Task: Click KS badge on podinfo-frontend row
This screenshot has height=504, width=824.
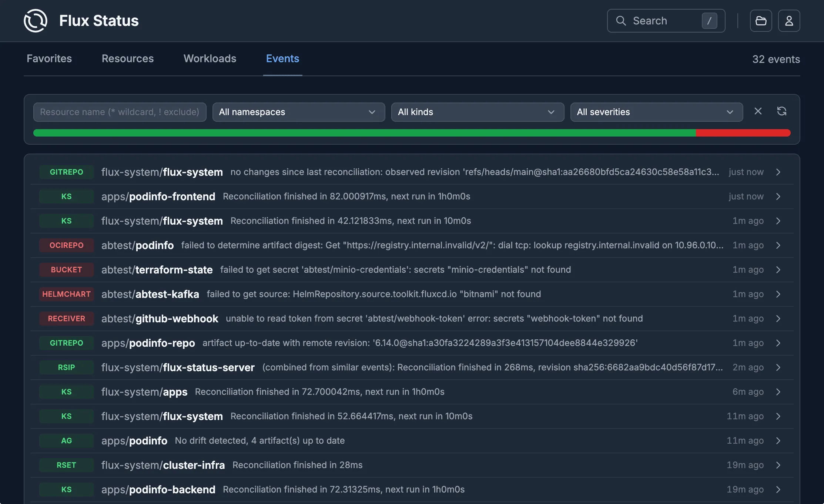Action: click(67, 196)
